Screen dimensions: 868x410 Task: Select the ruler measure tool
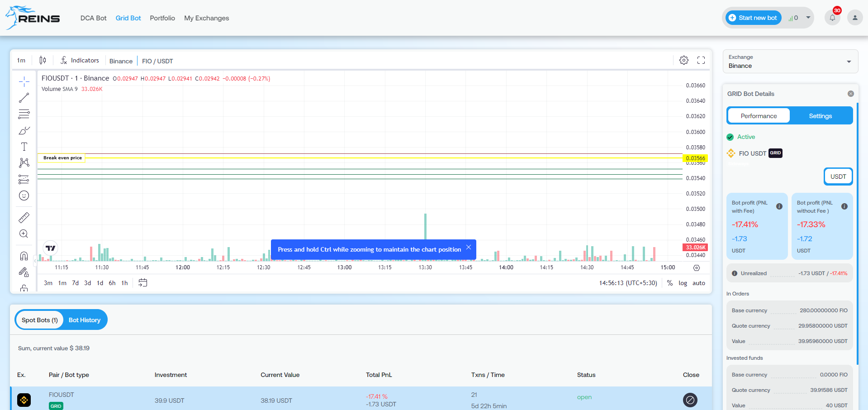[x=24, y=218]
